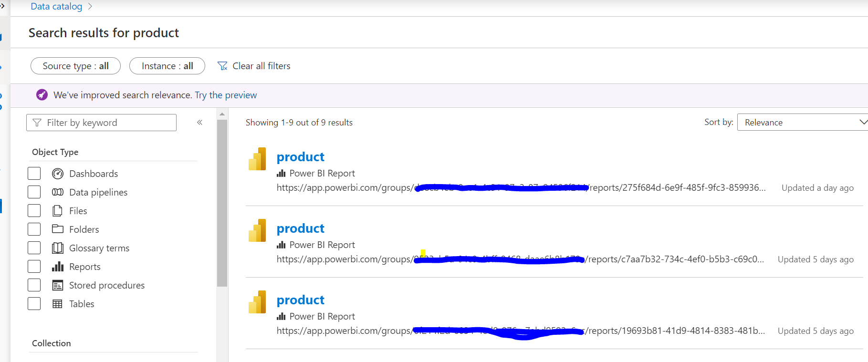Open the Instance filter pill
The height and width of the screenshot is (362, 868).
pos(167,66)
